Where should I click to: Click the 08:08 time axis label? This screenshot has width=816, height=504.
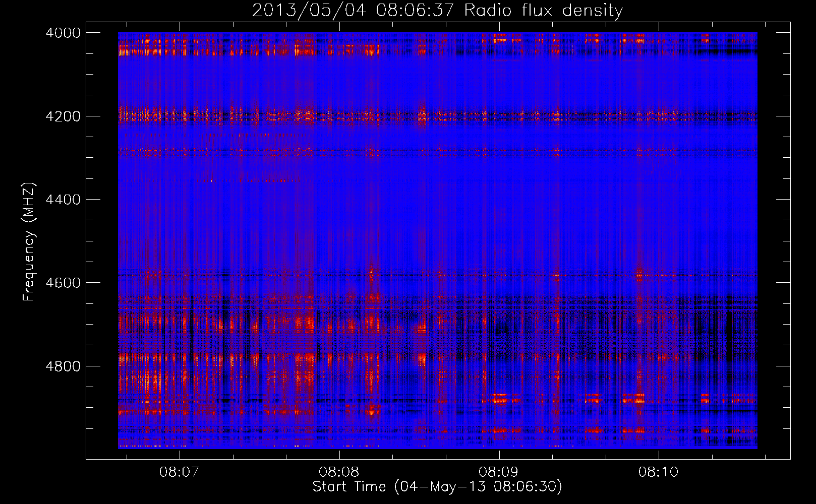[x=339, y=472]
